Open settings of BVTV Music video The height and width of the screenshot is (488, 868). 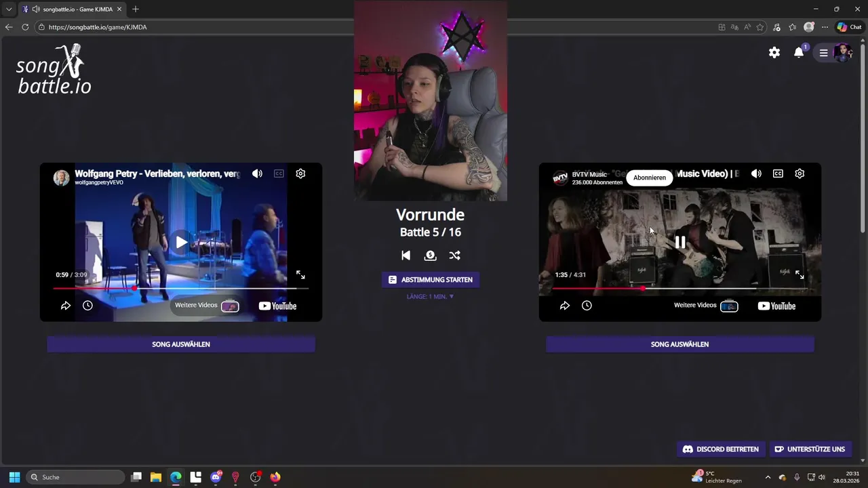pos(800,174)
